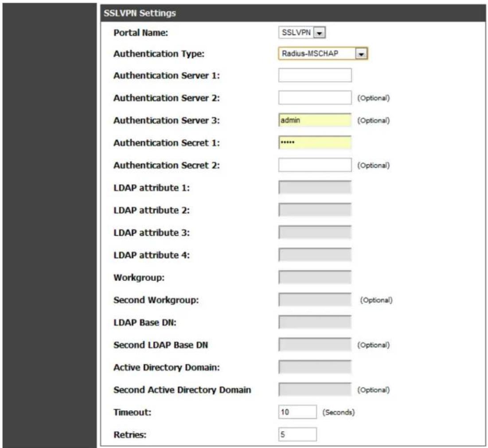
Task: Click the Active Directory Domain field
Action: click(x=315, y=367)
